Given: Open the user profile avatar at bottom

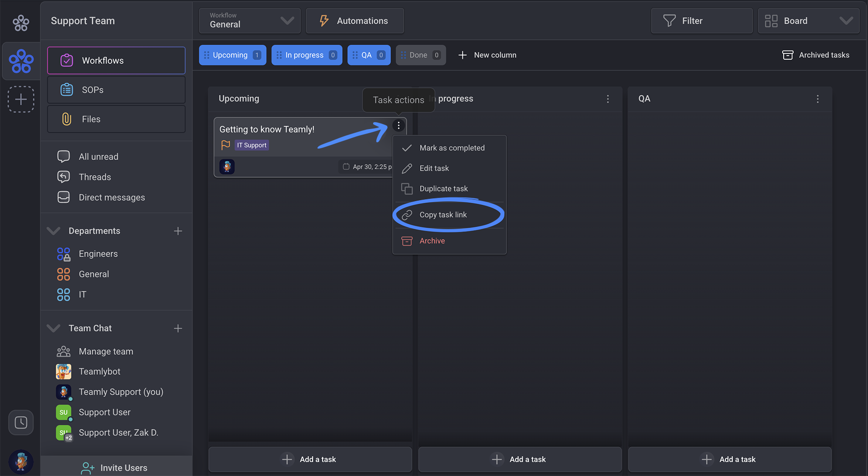Looking at the screenshot, I should click(x=21, y=461).
